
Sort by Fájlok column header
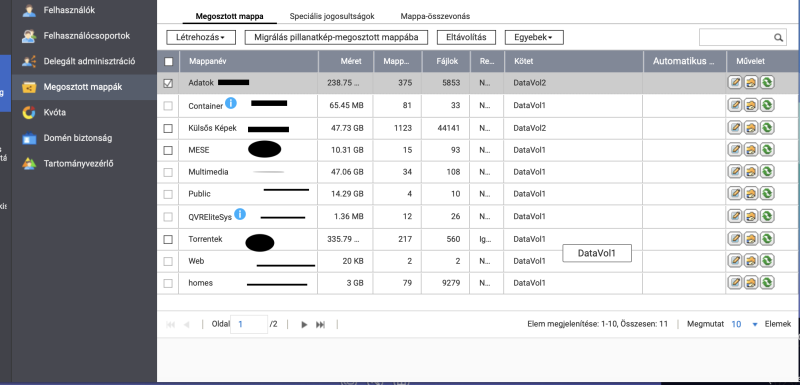click(446, 61)
